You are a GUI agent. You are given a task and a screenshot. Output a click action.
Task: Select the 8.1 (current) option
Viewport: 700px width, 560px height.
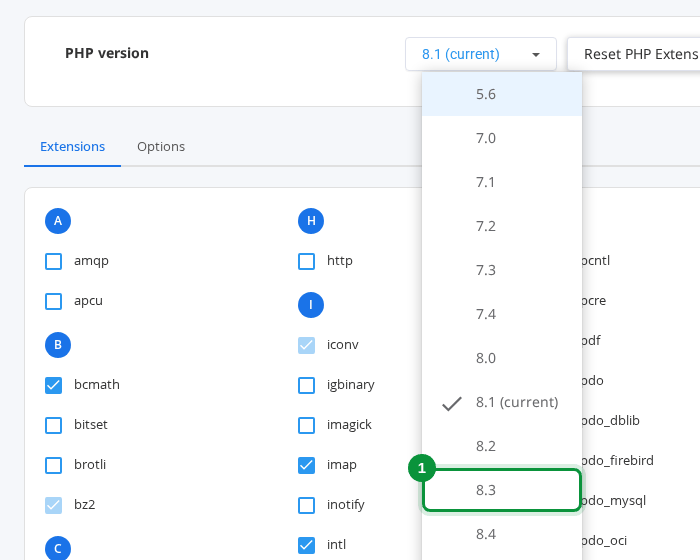point(502,402)
